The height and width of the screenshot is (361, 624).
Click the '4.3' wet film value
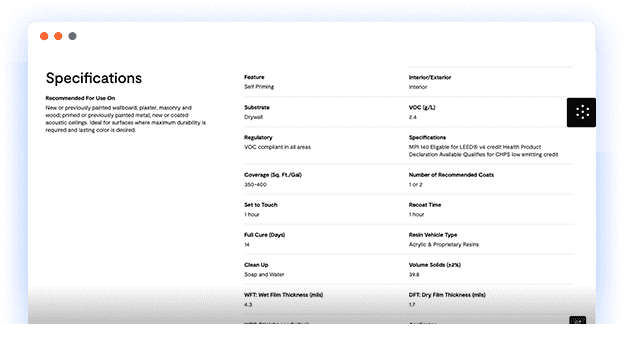(x=248, y=305)
